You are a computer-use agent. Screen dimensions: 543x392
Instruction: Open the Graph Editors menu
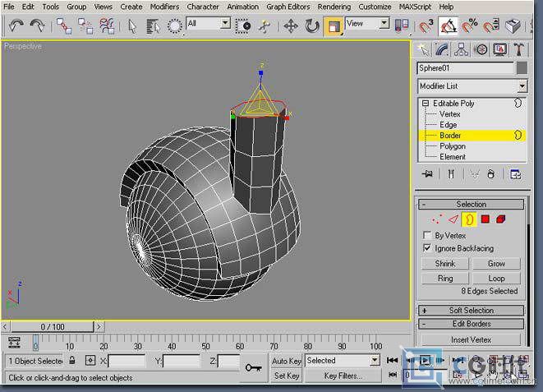pyautogui.click(x=288, y=7)
